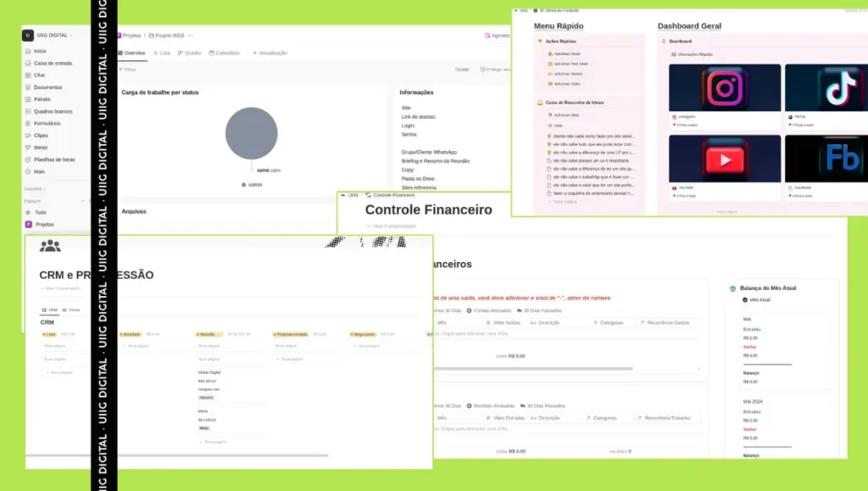Click the horizontal scrollbar under the CRM board
868x491 pixels.
[177, 455]
